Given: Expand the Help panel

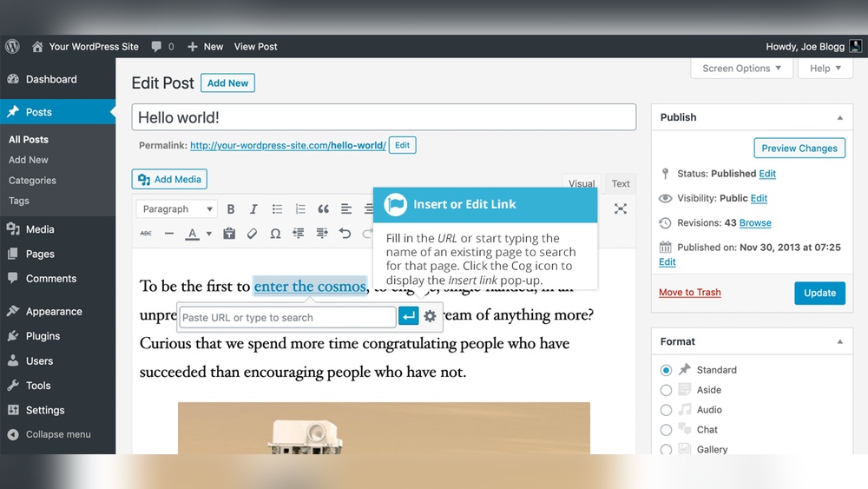Looking at the screenshot, I should (825, 68).
